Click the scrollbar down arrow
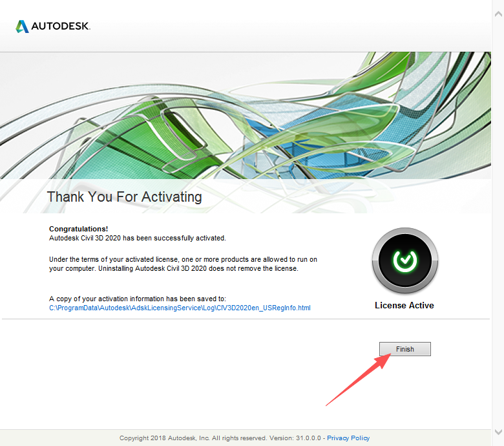The width and height of the screenshot is (504, 446). click(498, 431)
